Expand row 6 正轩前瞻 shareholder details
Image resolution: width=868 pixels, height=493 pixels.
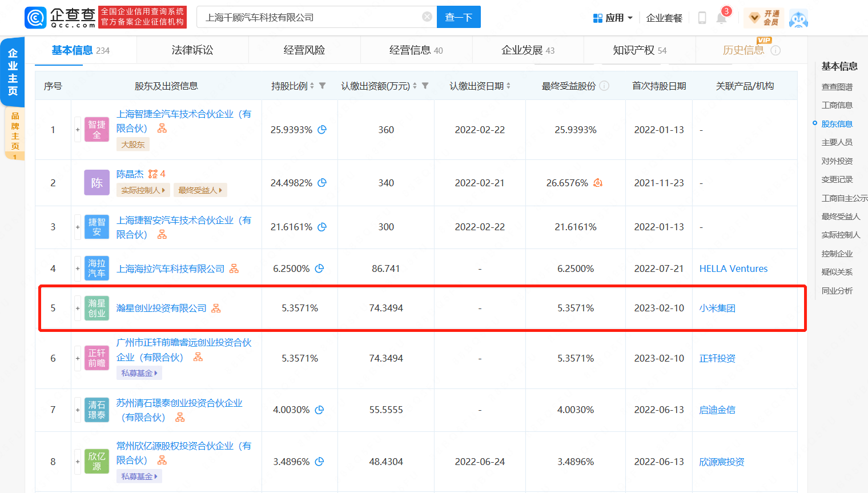78,358
